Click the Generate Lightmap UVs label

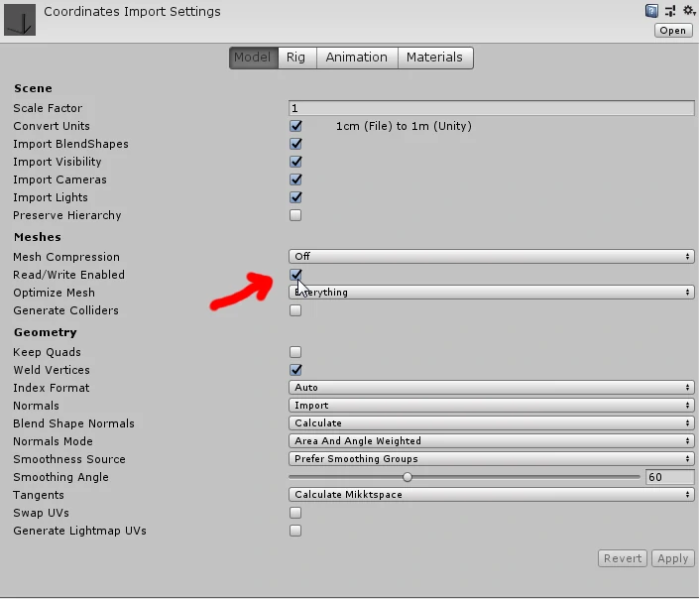click(x=80, y=531)
